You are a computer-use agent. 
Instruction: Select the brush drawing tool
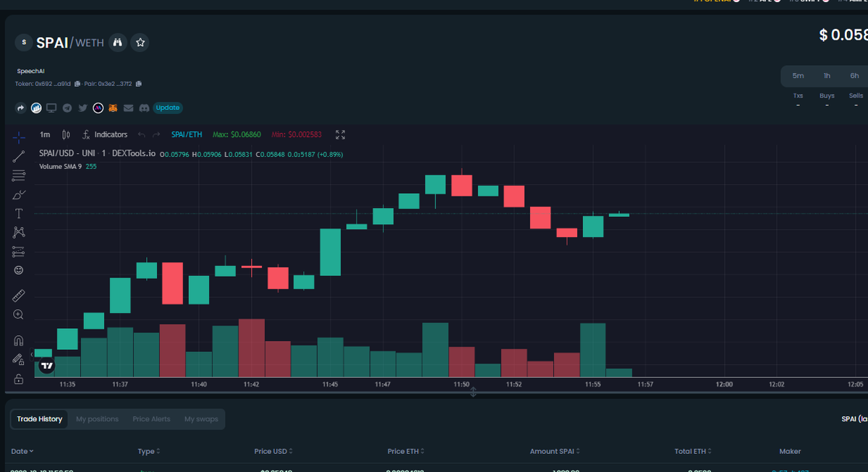[x=19, y=194]
